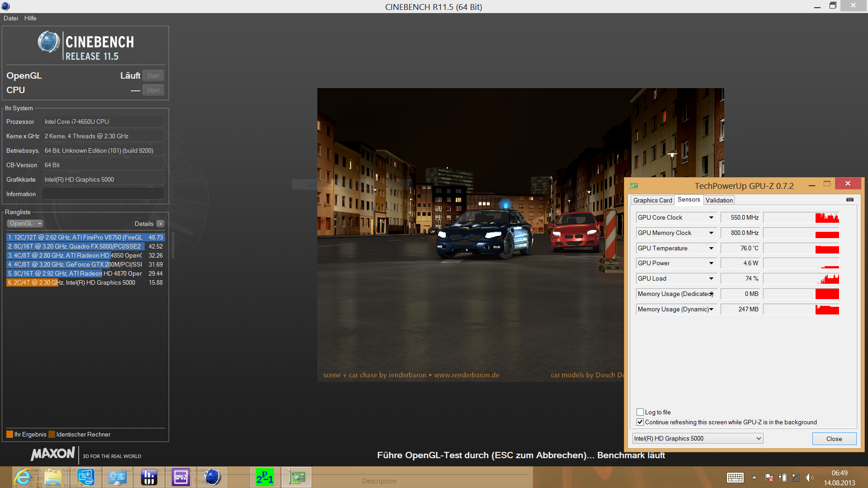Click the Action Center flag icon
The width and height of the screenshot is (868, 488).
point(769,478)
